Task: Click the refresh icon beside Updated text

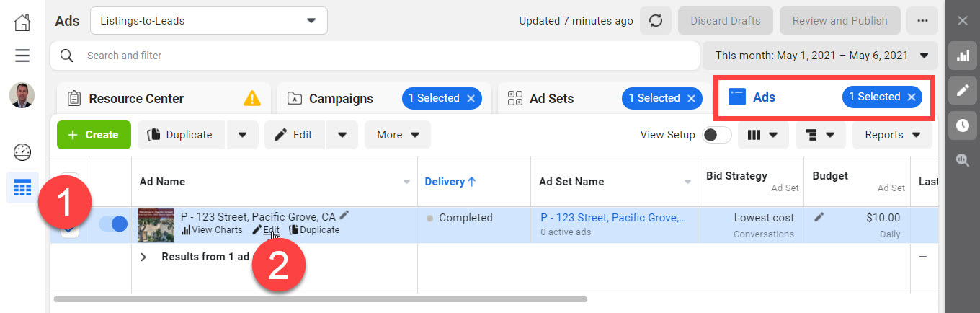Action: [x=656, y=21]
